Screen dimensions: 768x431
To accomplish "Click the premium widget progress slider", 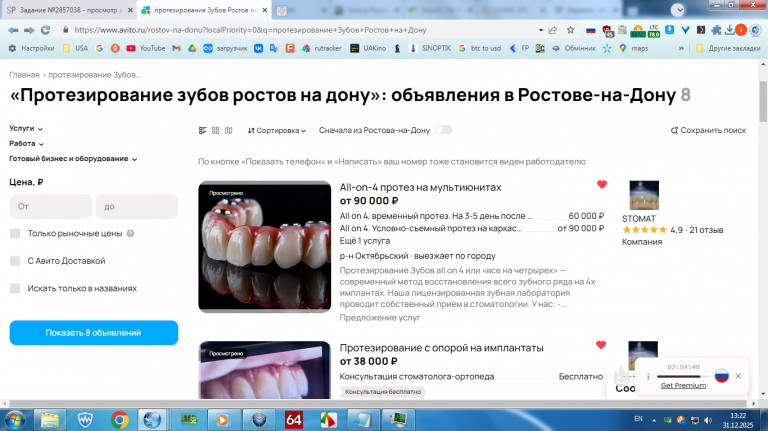I will 683,376.
